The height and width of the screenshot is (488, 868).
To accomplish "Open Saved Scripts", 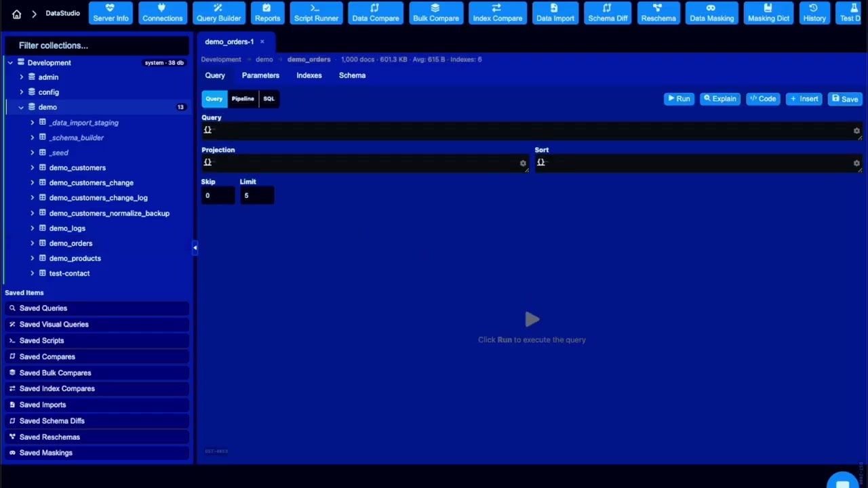I will click(x=96, y=341).
